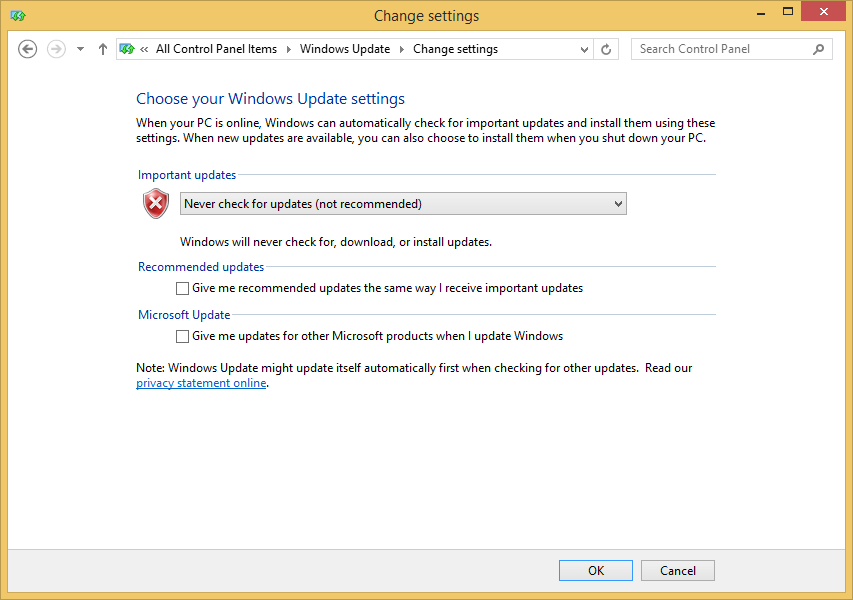Image resolution: width=853 pixels, height=600 pixels.
Task: Click the 'Recommended updates' section label
Action: tap(201, 267)
